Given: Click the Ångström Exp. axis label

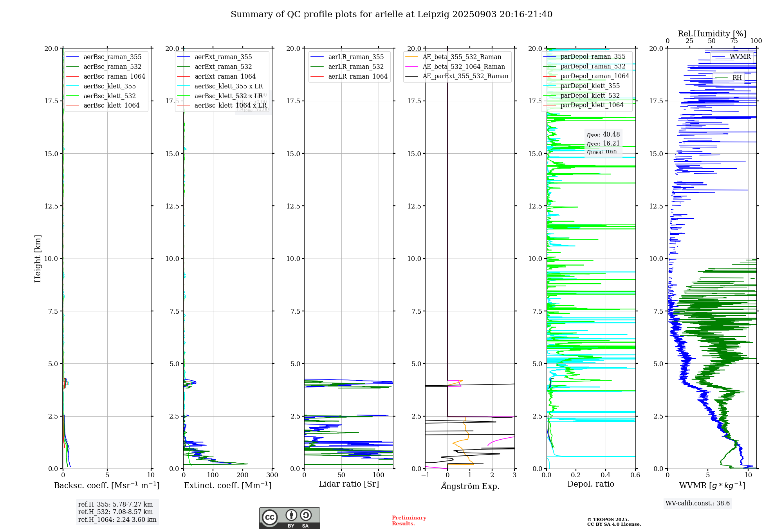Looking at the screenshot, I should point(470,486).
